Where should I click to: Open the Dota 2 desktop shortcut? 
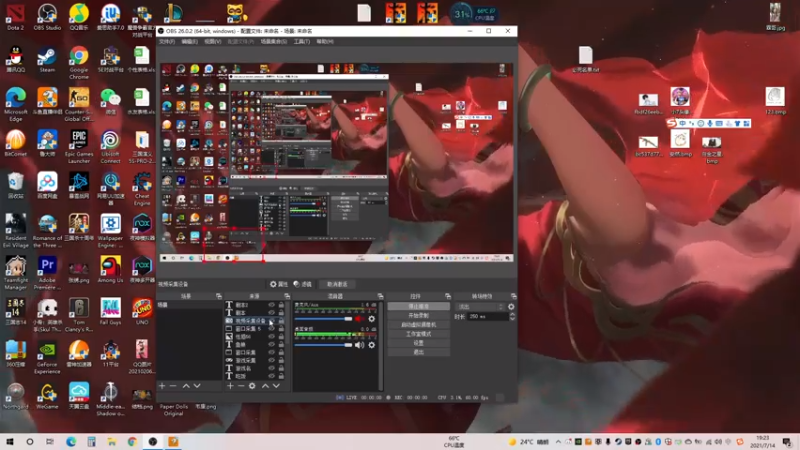tap(15, 16)
